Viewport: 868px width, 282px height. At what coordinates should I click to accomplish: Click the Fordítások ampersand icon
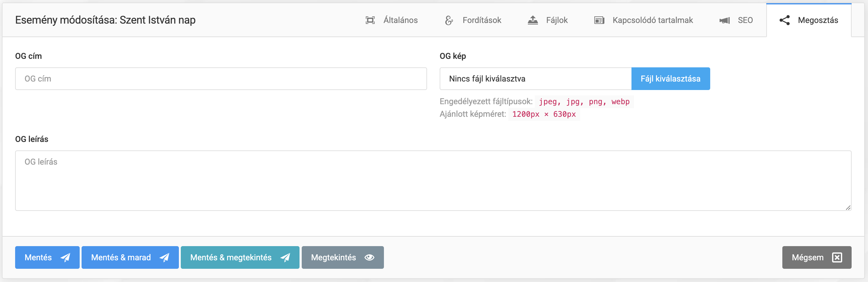(449, 20)
